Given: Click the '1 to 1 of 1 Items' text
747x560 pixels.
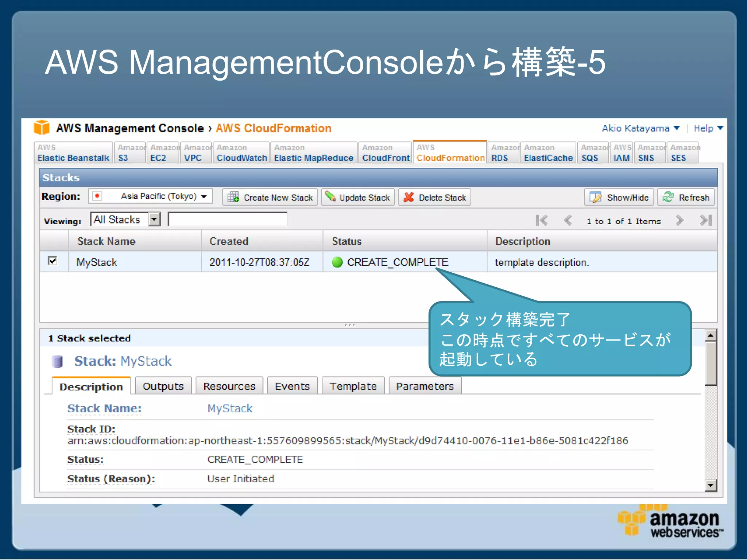Looking at the screenshot, I should coord(624,221).
